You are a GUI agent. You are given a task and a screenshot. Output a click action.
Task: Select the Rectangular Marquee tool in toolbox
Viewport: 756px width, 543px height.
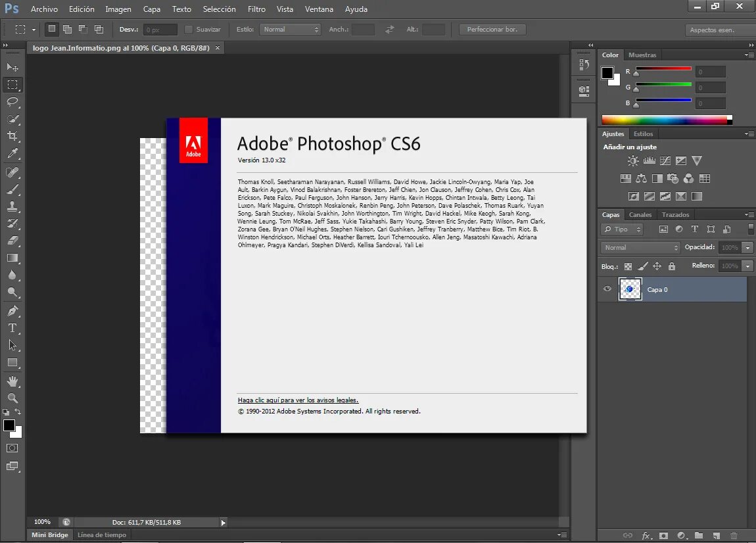[12, 84]
